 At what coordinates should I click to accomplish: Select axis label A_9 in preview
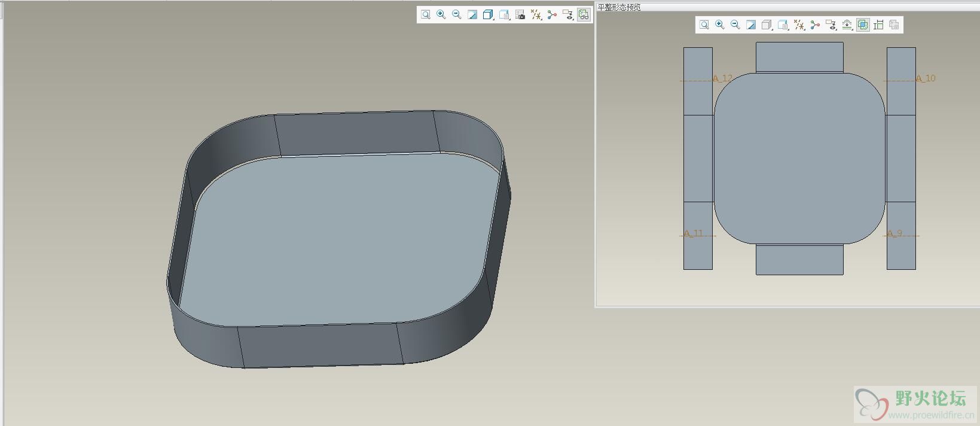coord(894,233)
